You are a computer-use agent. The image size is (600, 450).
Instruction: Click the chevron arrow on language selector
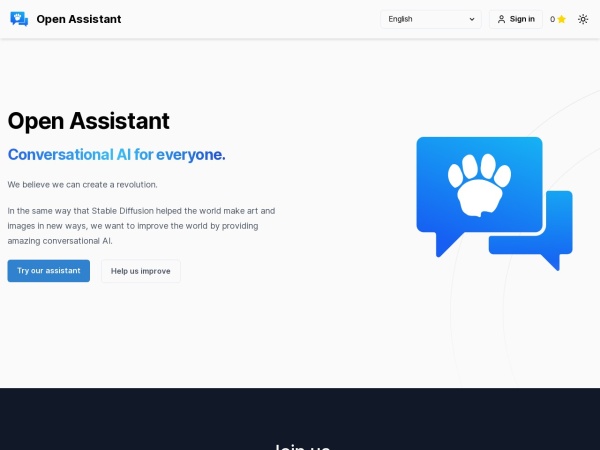point(472,19)
